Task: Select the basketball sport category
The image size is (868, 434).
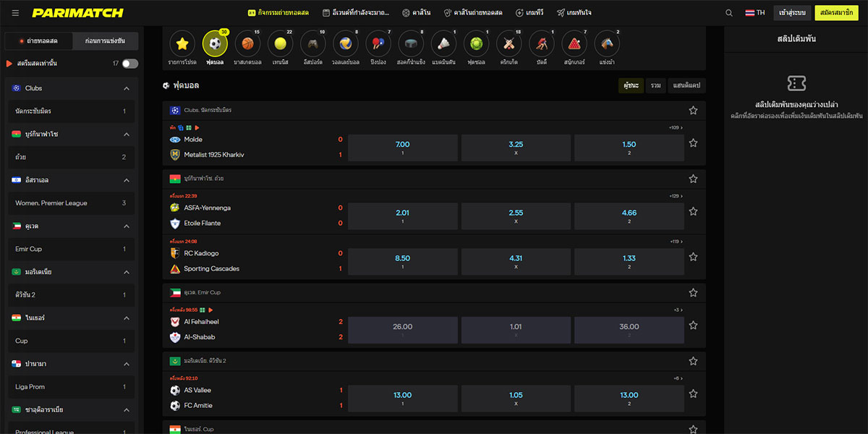Action: 247,45
